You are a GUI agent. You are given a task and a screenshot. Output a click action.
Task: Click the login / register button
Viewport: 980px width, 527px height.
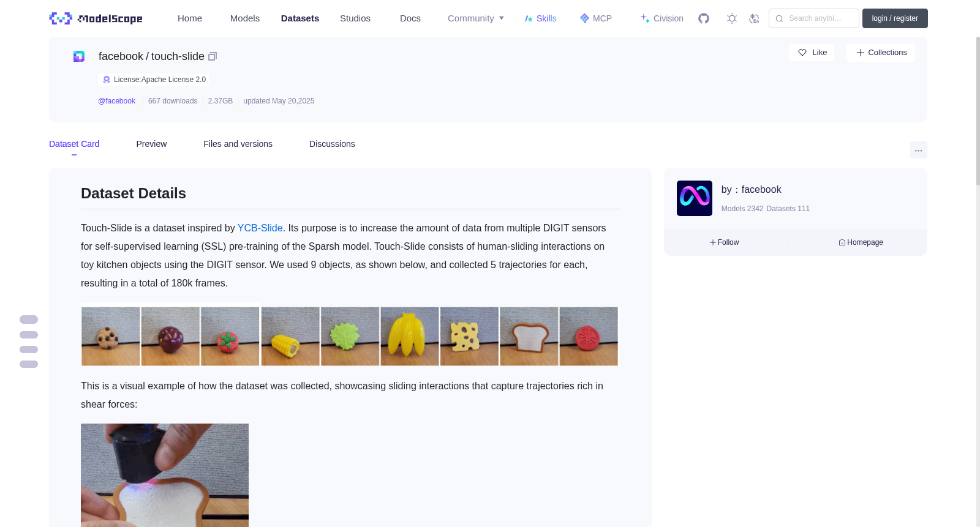[895, 18]
